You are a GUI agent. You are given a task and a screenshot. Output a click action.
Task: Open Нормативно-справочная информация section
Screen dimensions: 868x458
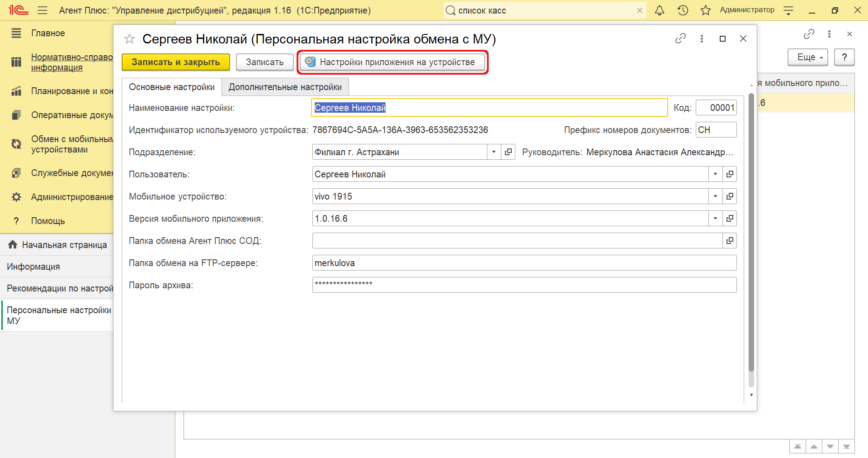pyautogui.click(x=71, y=62)
